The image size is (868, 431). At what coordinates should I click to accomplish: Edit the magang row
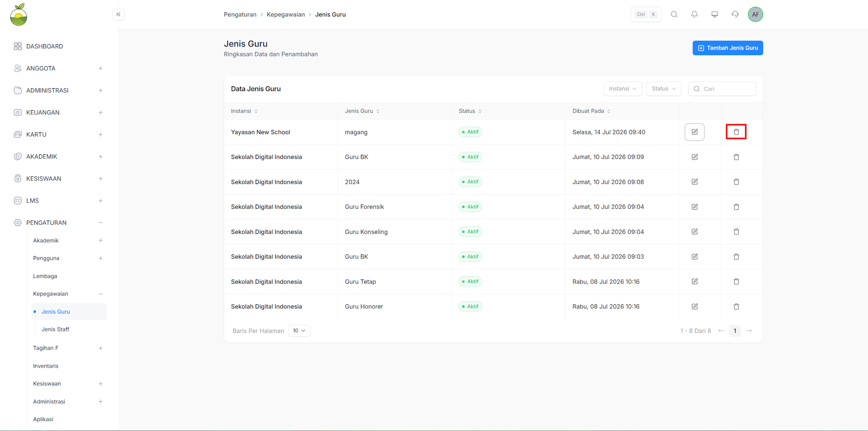(694, 132)
